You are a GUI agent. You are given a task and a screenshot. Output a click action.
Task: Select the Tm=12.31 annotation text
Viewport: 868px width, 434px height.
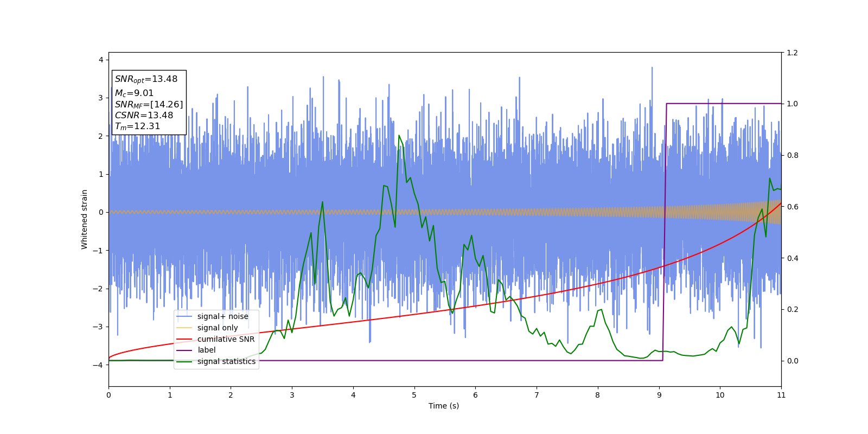tap(137, 126)
